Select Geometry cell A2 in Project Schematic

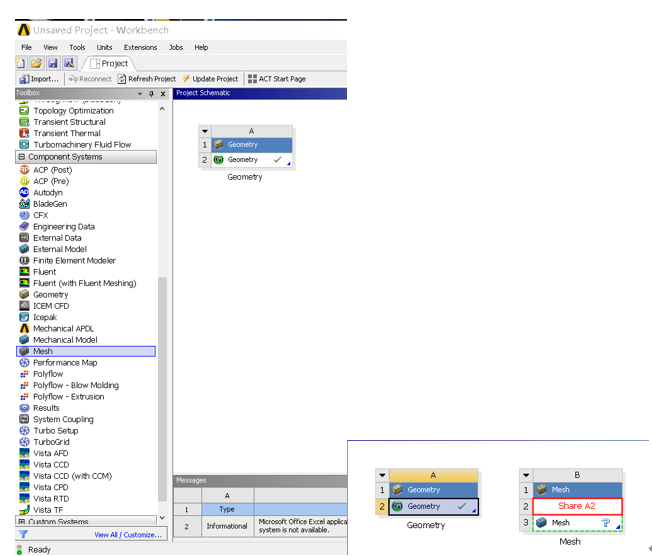(x=252, y=160)
